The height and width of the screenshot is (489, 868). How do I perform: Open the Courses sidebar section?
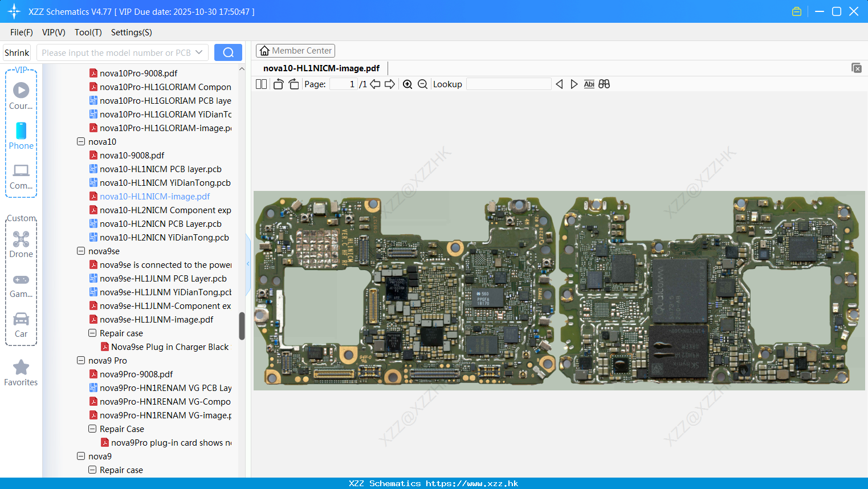tap(21, 96)
